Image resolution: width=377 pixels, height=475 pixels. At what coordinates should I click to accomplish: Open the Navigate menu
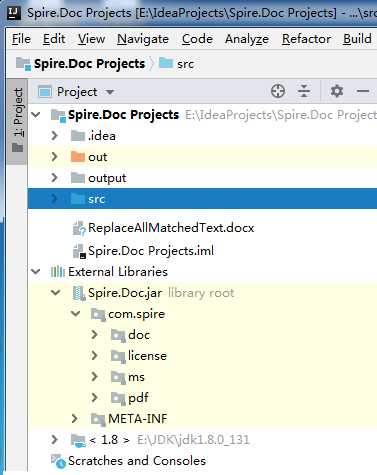(143, 39)
